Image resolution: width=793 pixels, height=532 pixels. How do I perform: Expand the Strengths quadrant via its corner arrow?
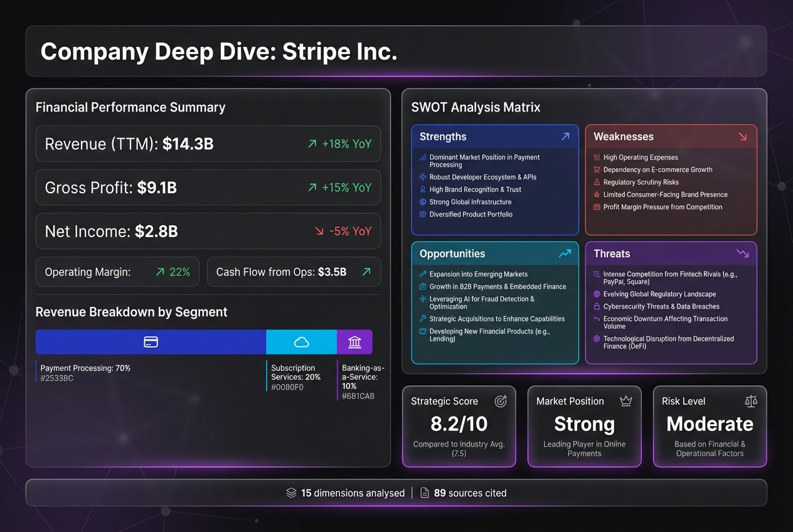[x=565, y=136]
